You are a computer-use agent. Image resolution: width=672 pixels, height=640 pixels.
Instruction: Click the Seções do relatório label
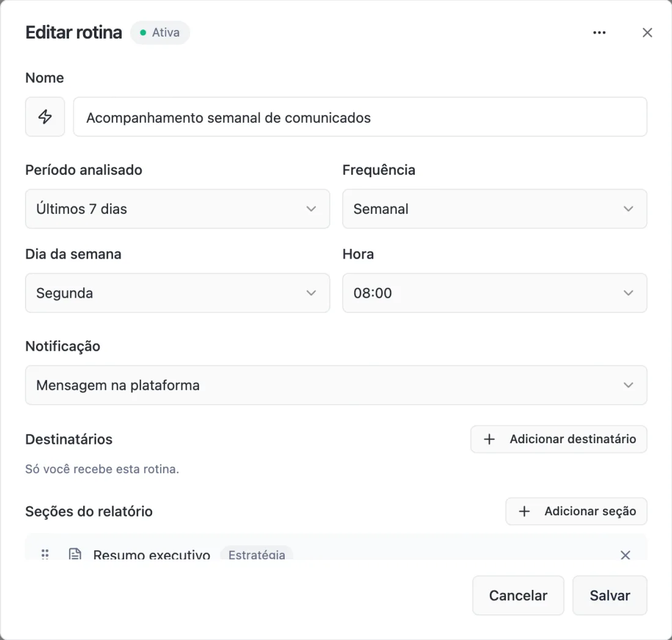coord(89,511)
